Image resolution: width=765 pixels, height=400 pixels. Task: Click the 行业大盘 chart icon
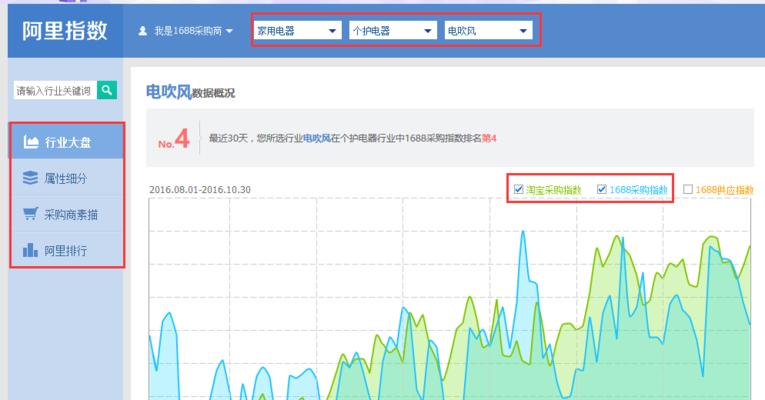(x=31, y=142)
